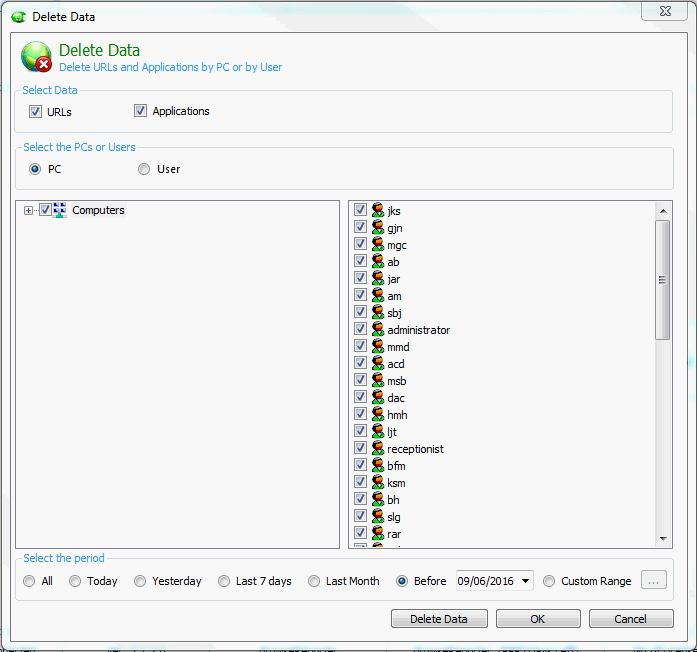The height and width of the screenshot is (652, 697).
Task: Click the receptionist user icon
Action: click(x=377, y=448)
